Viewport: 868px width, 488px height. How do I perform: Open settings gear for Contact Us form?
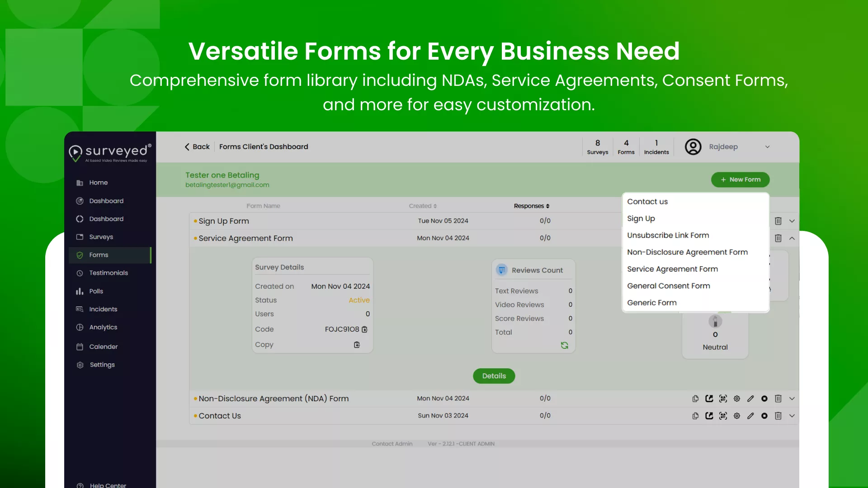click(737, 416)
